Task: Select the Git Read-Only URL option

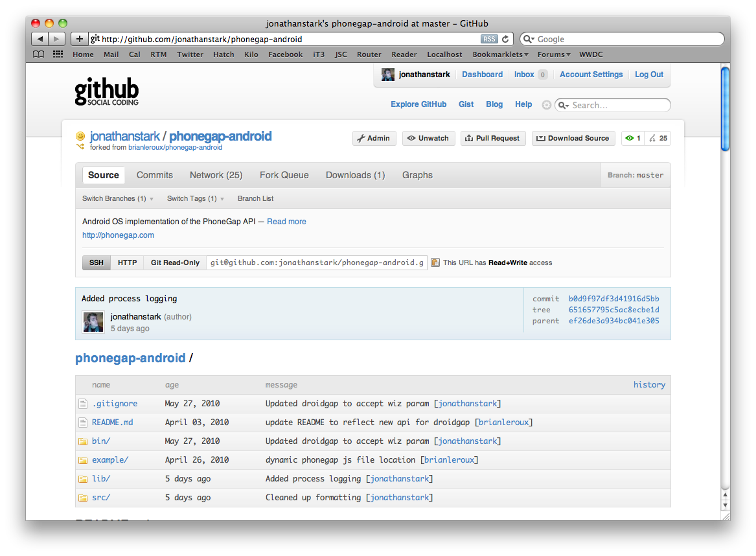Action: [175, 262]
